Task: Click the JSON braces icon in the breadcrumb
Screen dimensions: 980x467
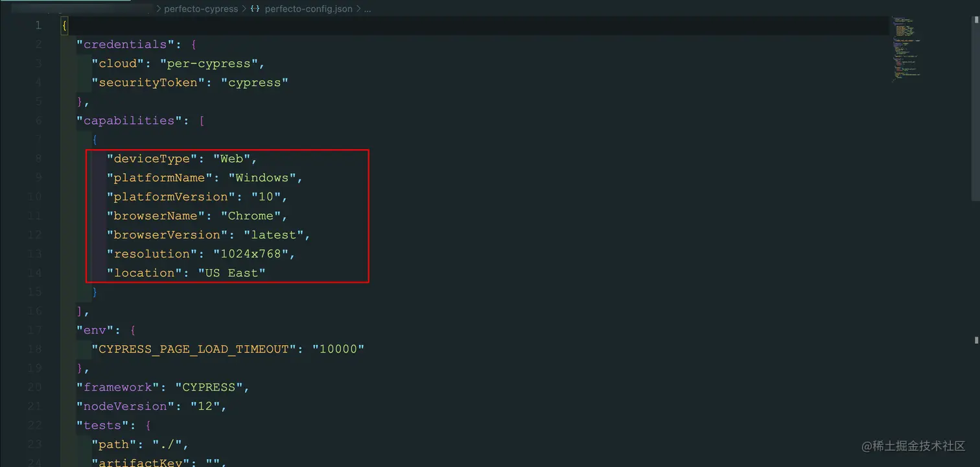Action: [255, 10]
